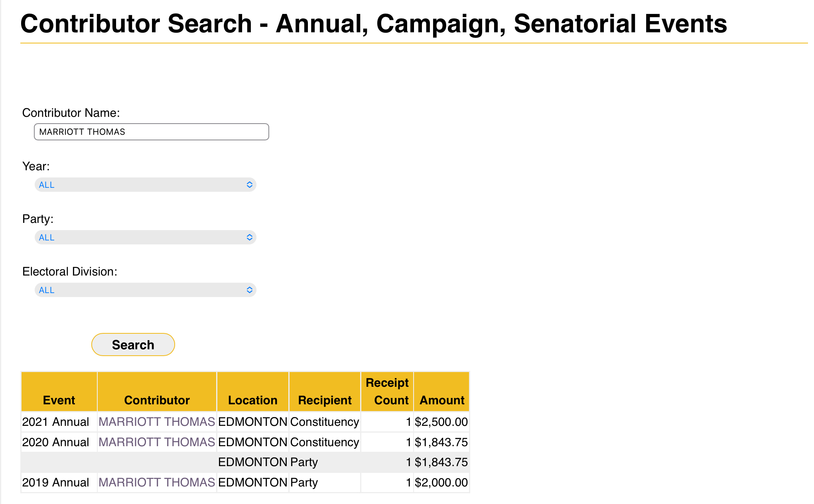Click the Year dropdown chevron arrows
Viewport: 814px width, 504px height.
tap(250, 185)
